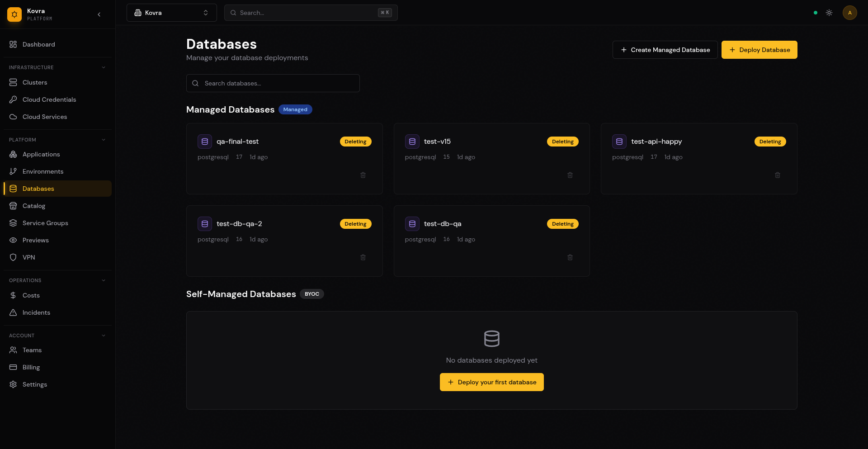Screen dimensions: 868x449
Task: Open the test-db-qa-2 database card
Action: [x=284, y=241]
